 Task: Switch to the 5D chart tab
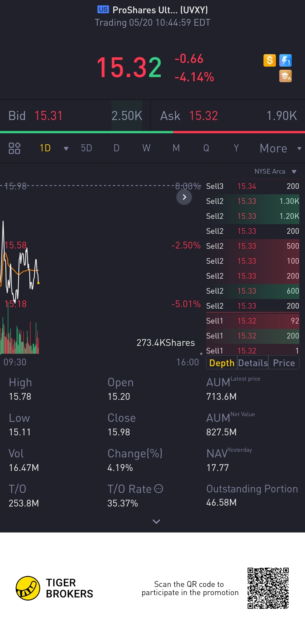point(86,148)
